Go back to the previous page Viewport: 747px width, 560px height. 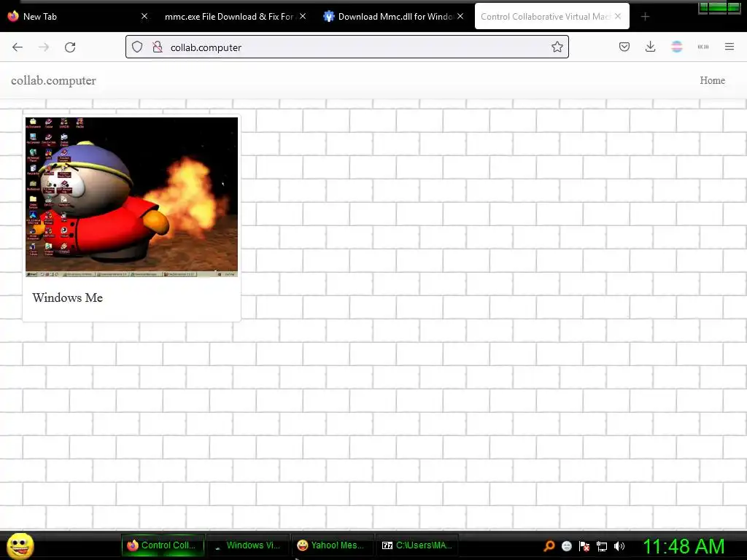click(x=18, y=47)
